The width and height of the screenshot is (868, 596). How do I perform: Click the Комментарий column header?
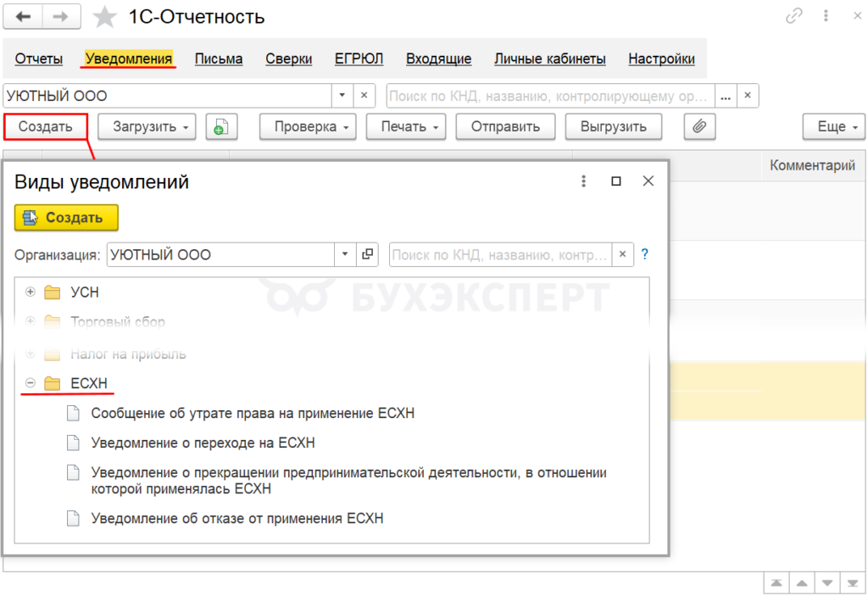click(x=812, y=165)
